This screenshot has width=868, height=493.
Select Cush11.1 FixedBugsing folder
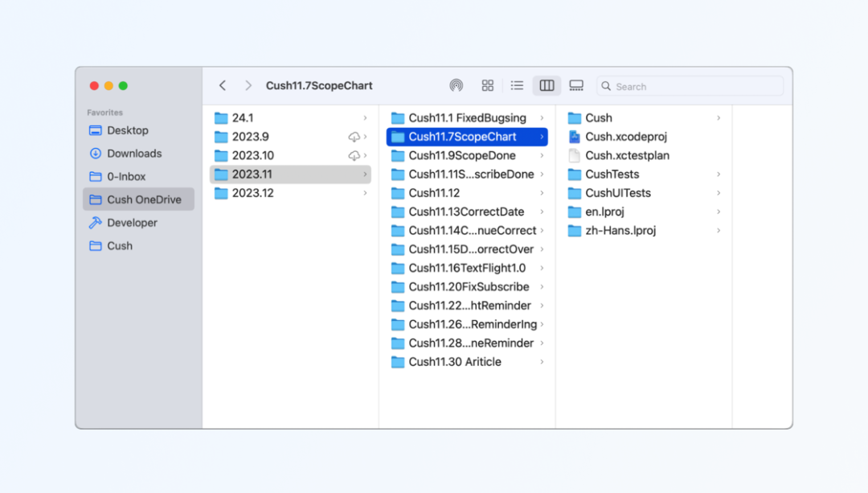click(x=467, y=118)
